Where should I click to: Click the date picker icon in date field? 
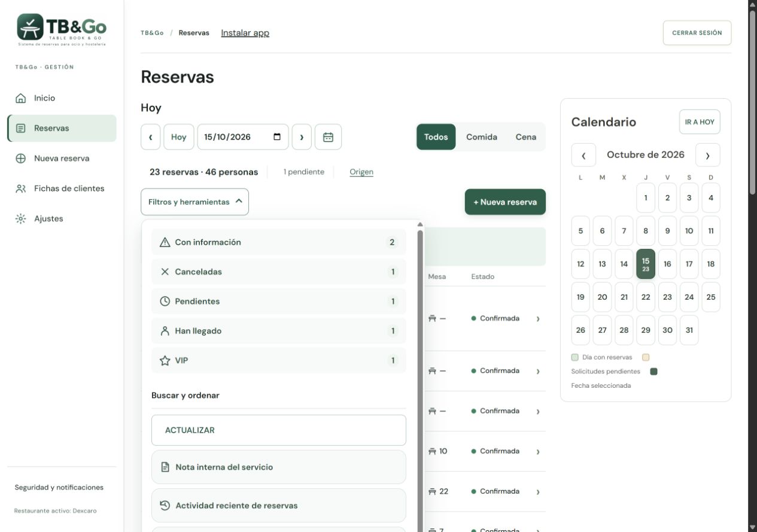(276, 136)
